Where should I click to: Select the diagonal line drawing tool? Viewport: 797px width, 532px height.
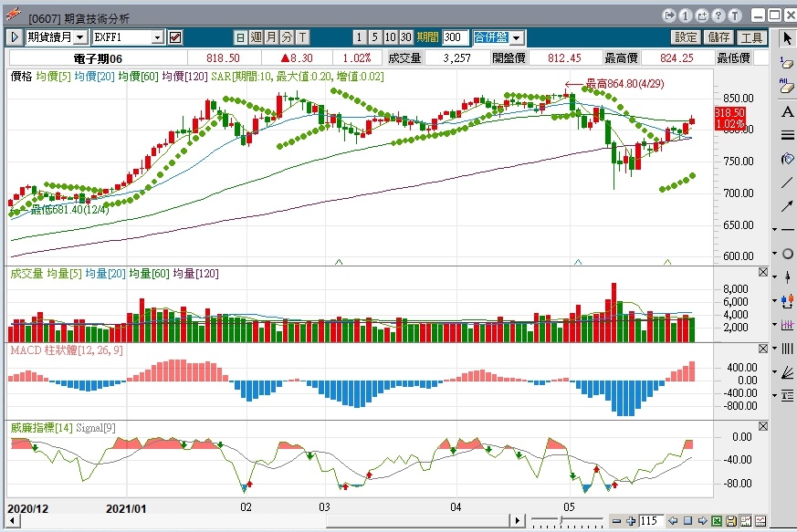pos(787,183)
